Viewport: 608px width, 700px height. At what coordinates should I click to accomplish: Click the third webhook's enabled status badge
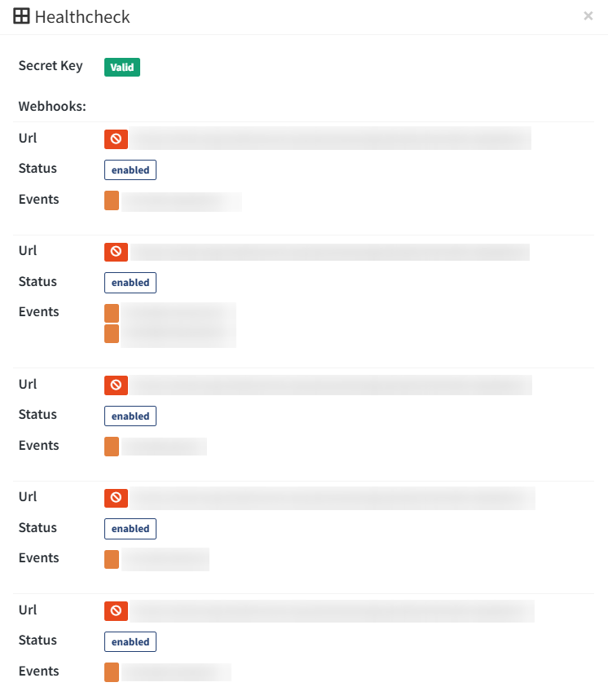pyautogui.click(x=130, y=416)
